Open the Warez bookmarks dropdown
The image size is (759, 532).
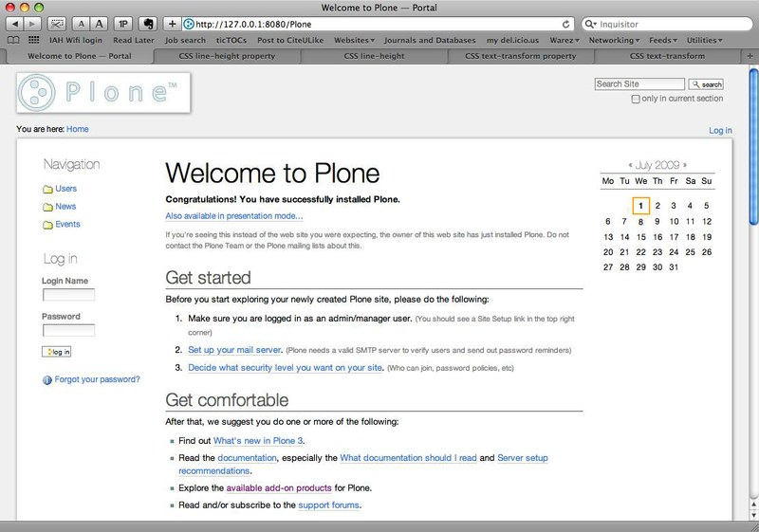pos(564,40)
